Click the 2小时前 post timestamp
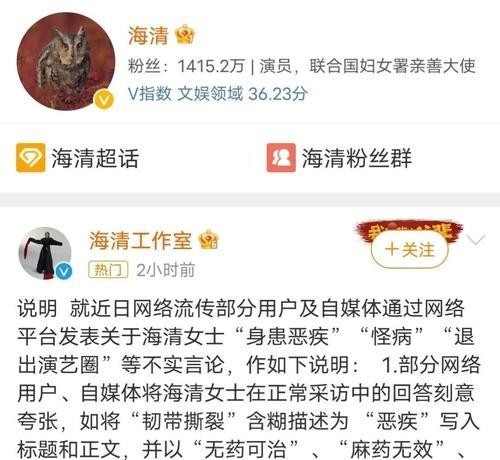The image size is (500, 460). click(166, 270)
